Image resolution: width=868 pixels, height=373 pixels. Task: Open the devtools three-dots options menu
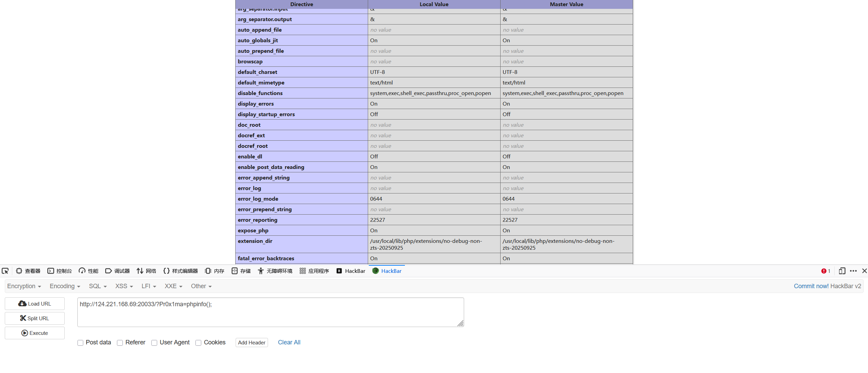(x=853, y=271)
